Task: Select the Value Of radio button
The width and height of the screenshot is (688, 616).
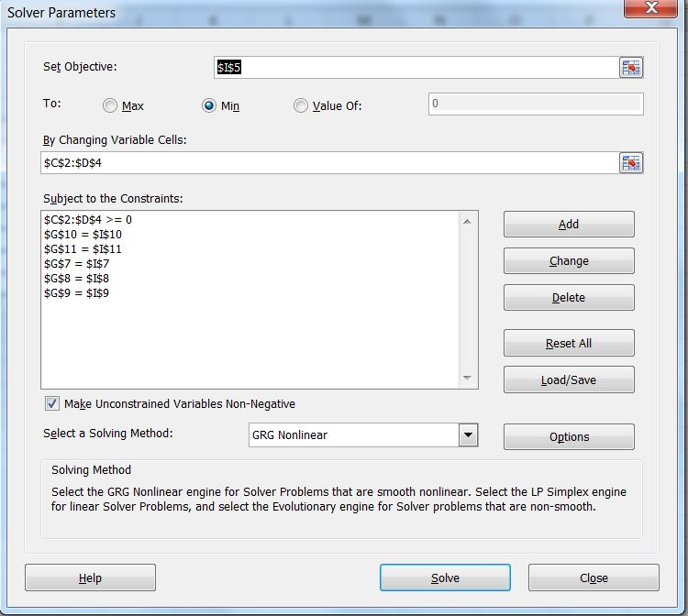Action: click(x=301, y=105)
